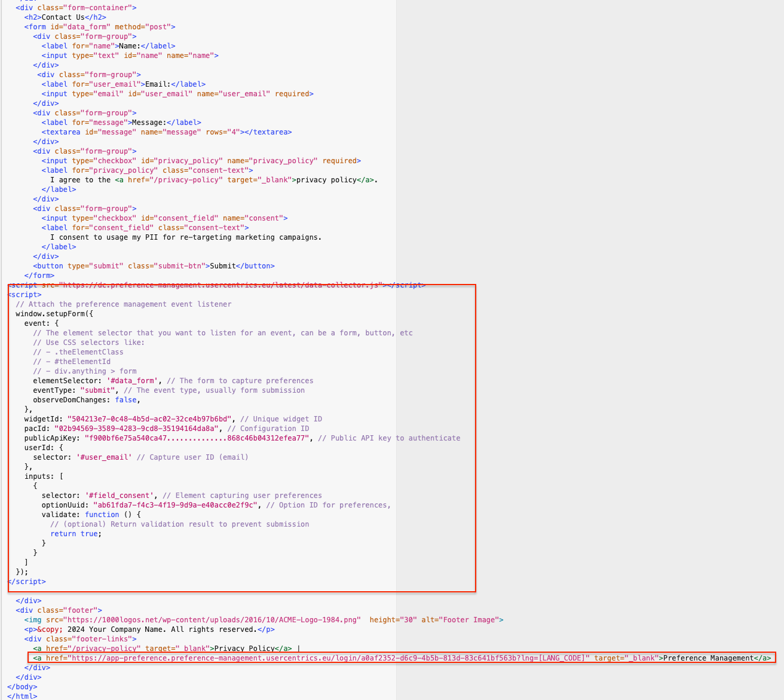Click the data-collector.js script src line
The width and height of the screenshot is (784, 700).
click(x=216, y=285)
